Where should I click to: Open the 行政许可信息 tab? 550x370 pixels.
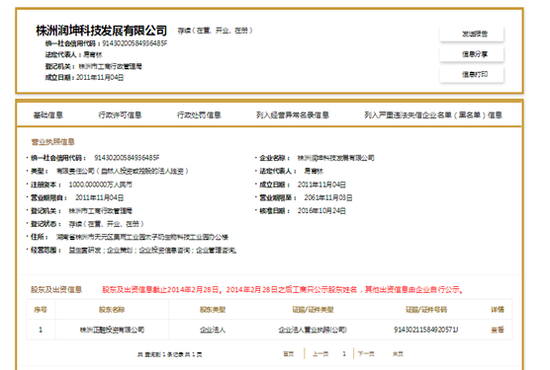tap(120, 115)
